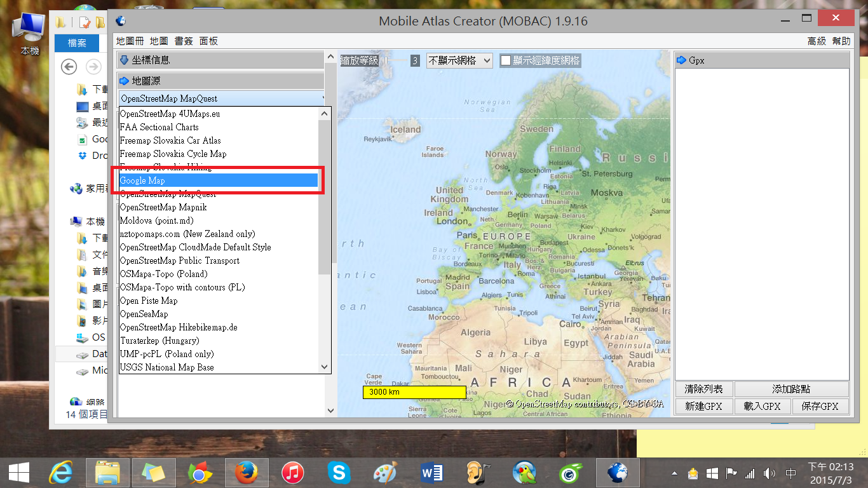Select OpenSeaMap in the list

[x=219, y=314]
